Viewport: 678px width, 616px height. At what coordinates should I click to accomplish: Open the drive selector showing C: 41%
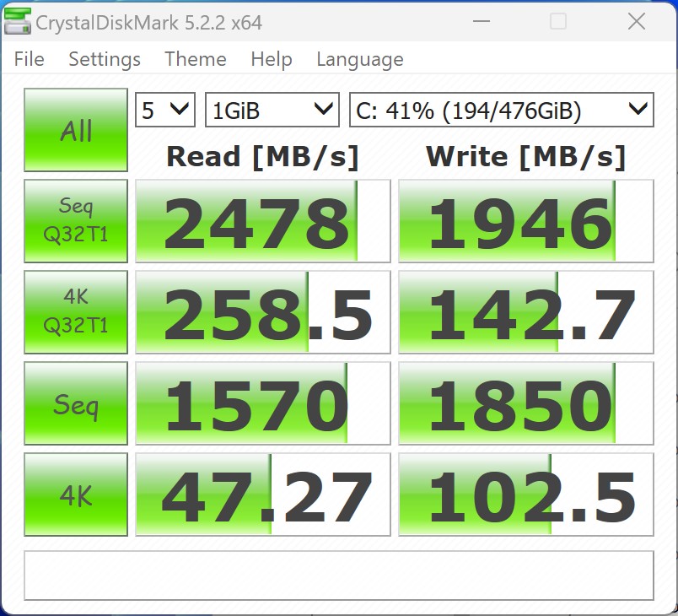pyautogui.click(x=501, y=110)
